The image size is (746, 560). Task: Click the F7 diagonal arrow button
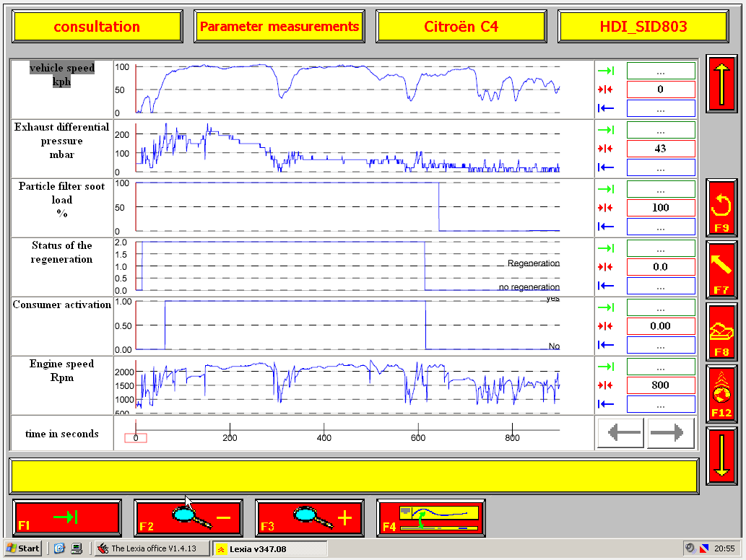click(x=721, y=270)
